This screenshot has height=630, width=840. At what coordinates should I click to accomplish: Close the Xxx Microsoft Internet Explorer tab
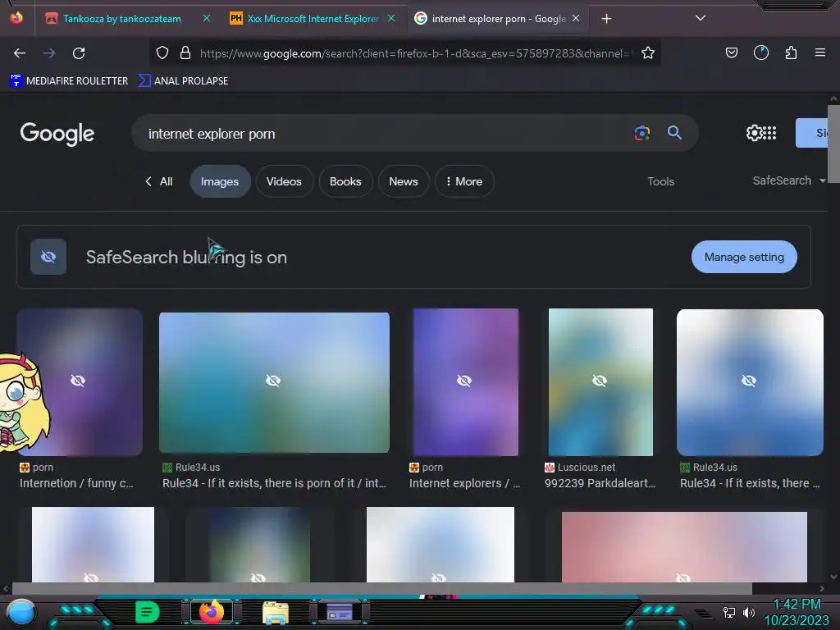pyautogui.click(x=391, y=19)
